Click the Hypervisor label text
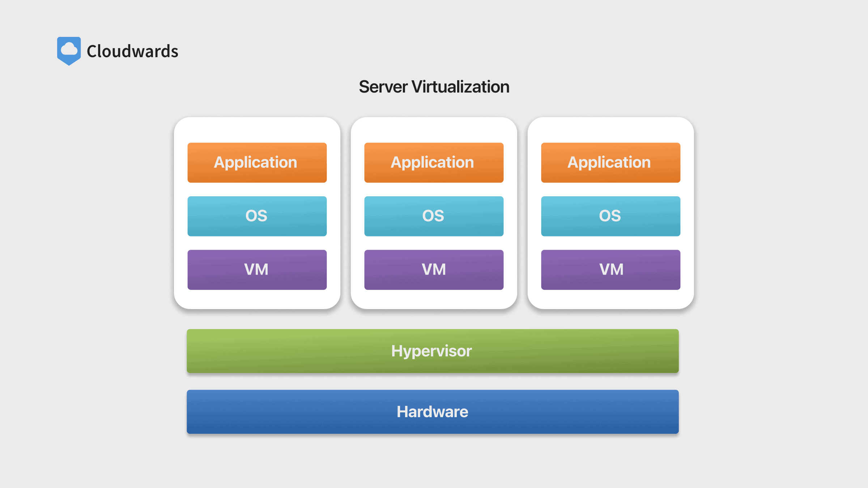 (431, 351)
